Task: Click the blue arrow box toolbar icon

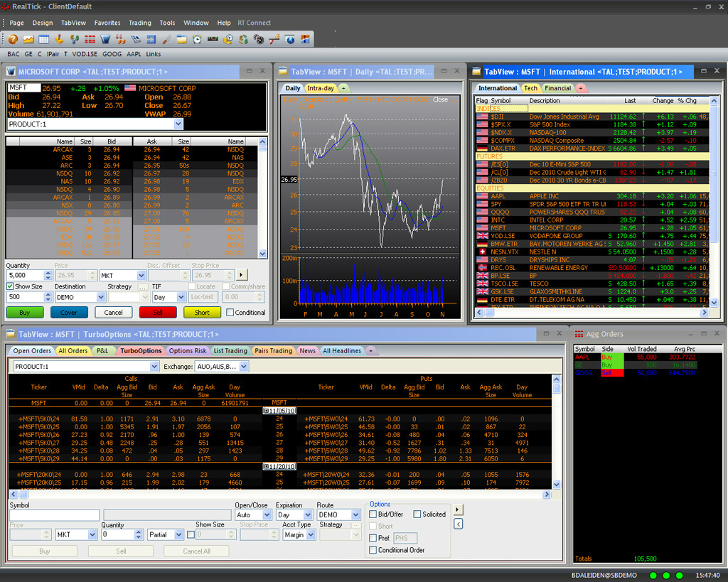Action: 151,40
